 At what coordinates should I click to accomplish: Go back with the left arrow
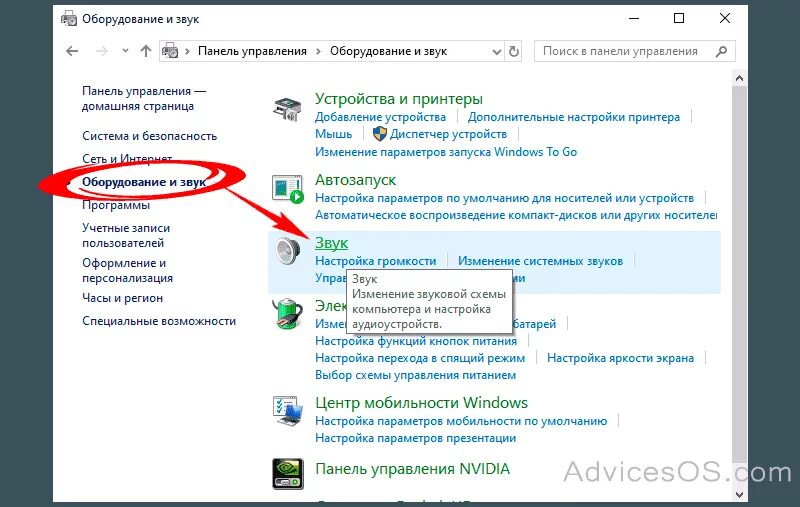[x=72, y=51]
